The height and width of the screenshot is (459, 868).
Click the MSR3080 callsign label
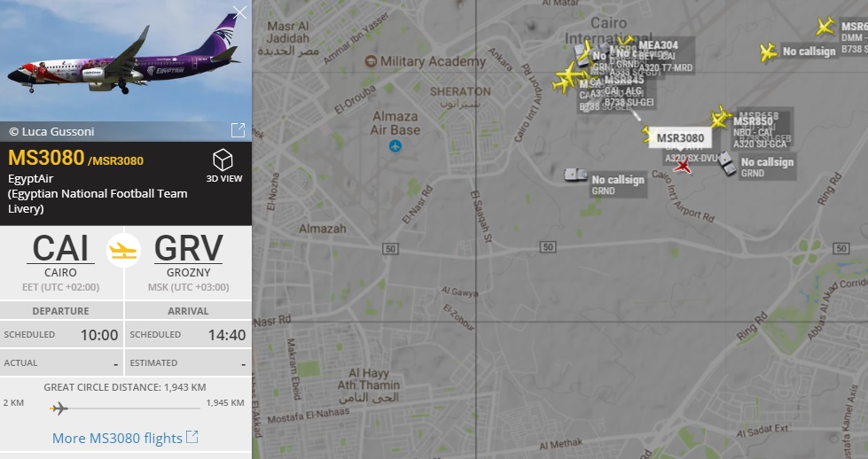pyautogui.click(x=680, y=138)
